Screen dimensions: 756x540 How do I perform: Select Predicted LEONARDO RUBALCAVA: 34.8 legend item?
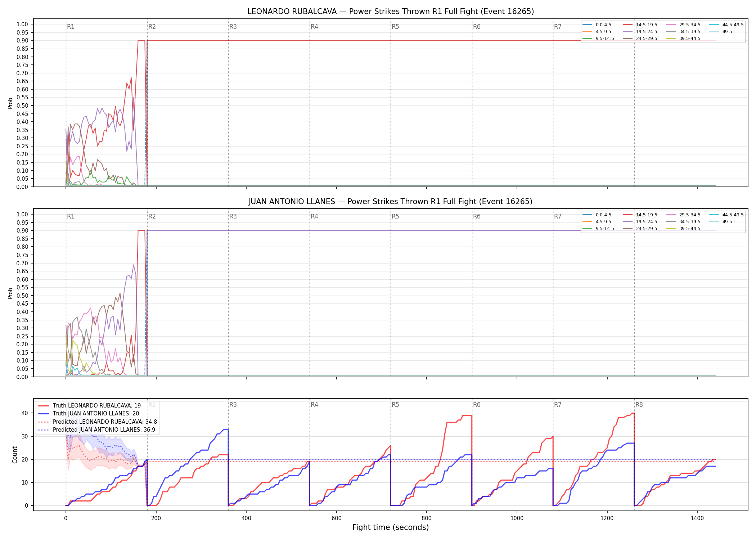coord(97,422)
